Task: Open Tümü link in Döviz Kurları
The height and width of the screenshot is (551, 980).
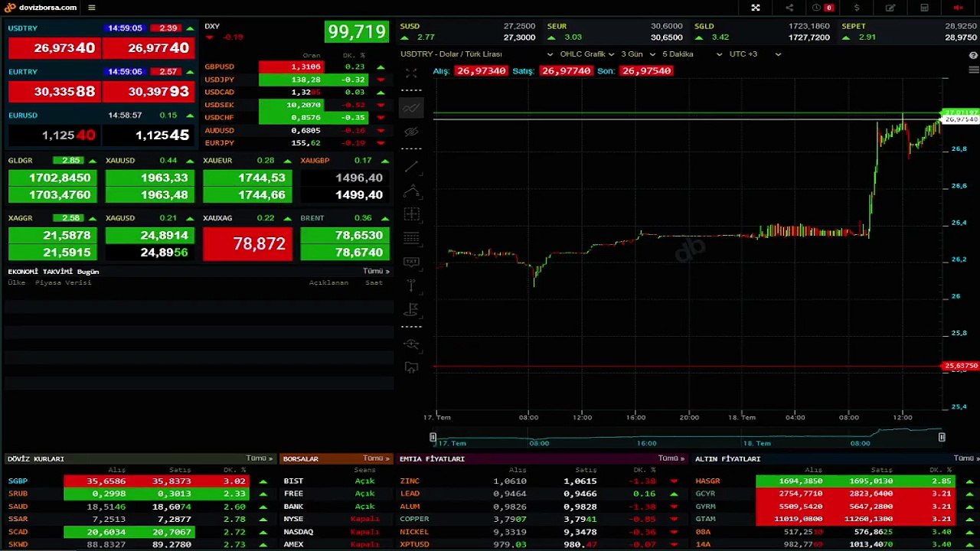Action: 260,458
